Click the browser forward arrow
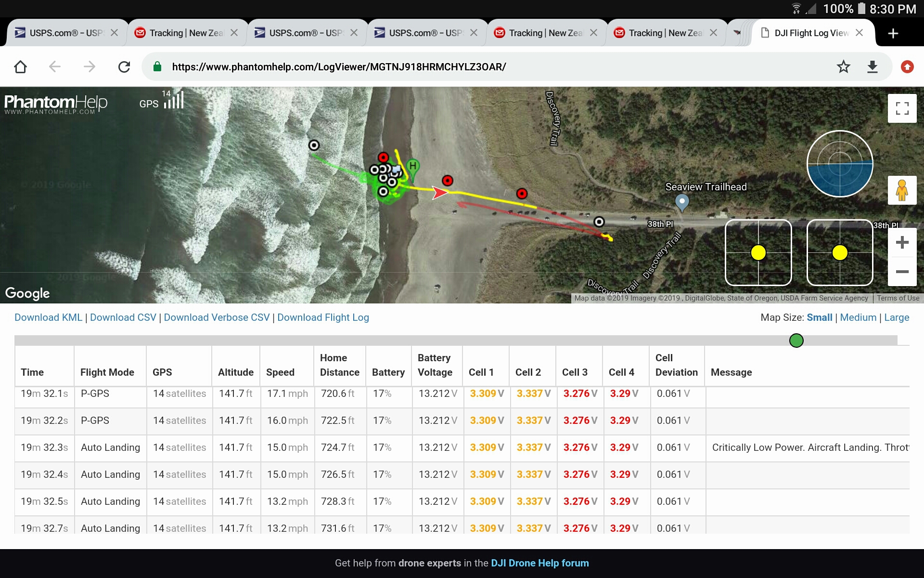This screenshot has height=578, width=924. 90,66
